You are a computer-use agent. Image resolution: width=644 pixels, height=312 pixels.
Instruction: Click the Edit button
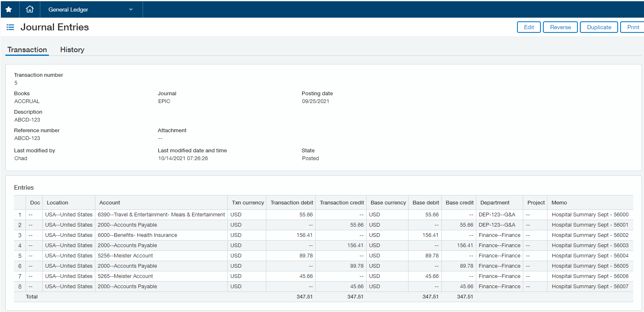(x=529, y=27)
